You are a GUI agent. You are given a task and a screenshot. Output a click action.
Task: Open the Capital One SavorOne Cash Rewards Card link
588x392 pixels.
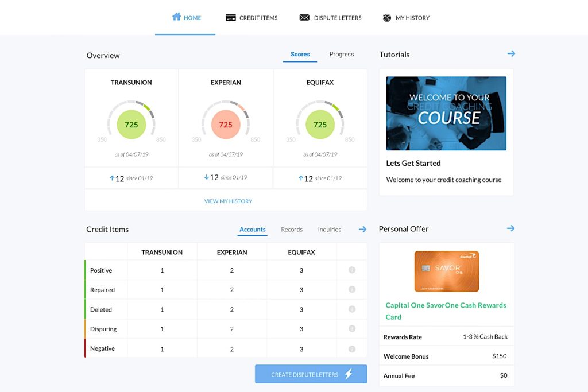(x=446, y=312)
